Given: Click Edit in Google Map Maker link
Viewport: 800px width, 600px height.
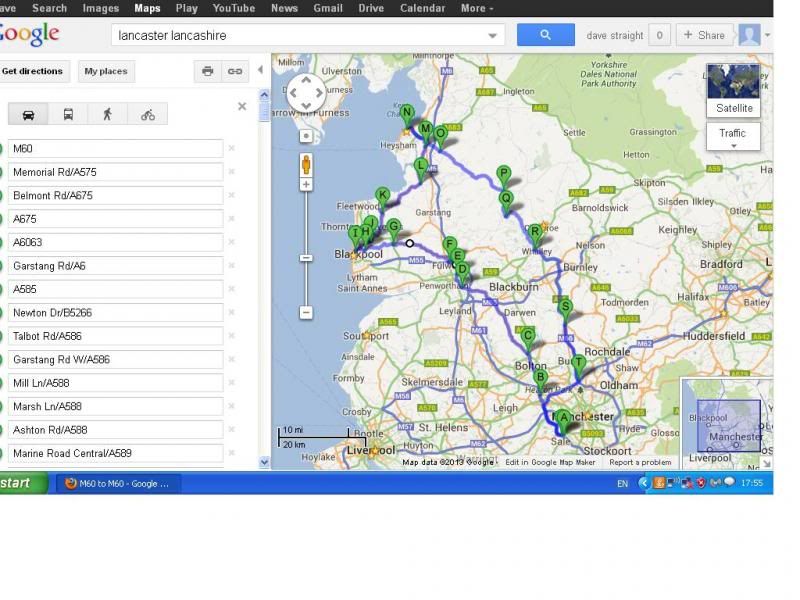Looking at the screenshot, I should click(x=550, y=462).
